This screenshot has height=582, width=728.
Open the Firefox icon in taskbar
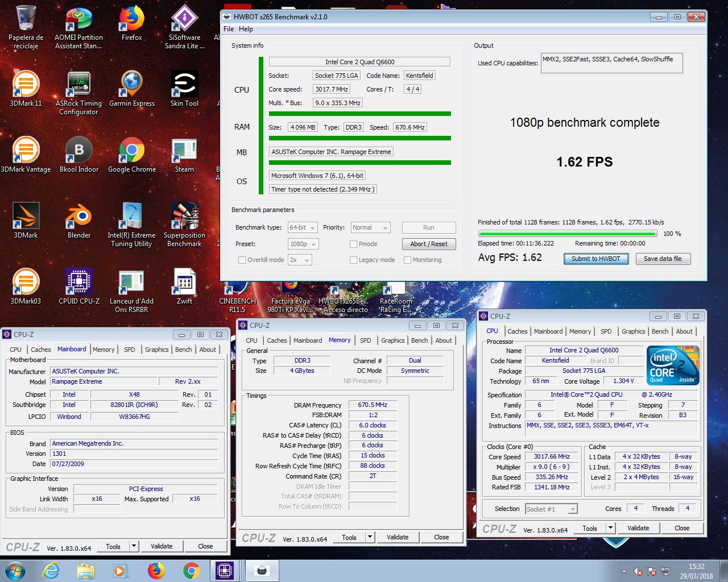click(156, 571)
